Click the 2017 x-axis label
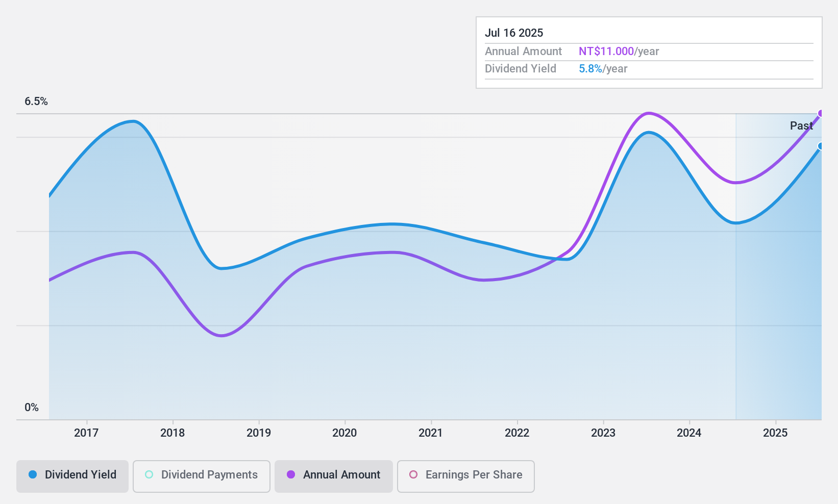Screen dimensions: 838x504 (86, 433)
